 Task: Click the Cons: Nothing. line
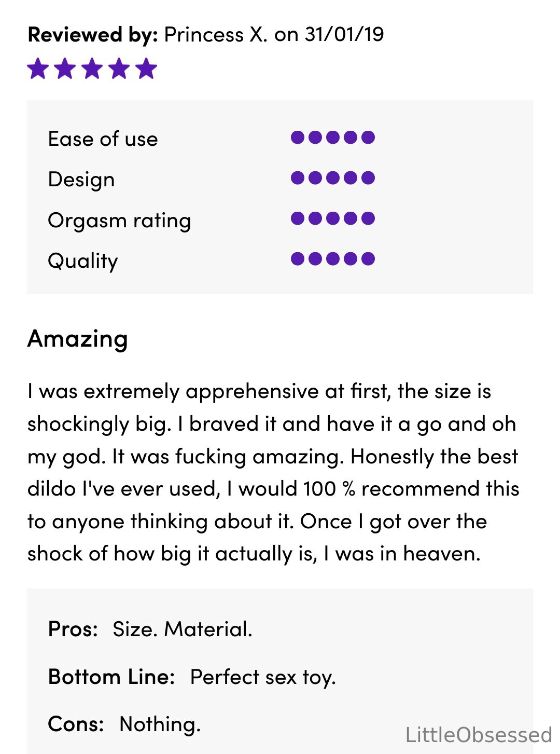(124, 724)
